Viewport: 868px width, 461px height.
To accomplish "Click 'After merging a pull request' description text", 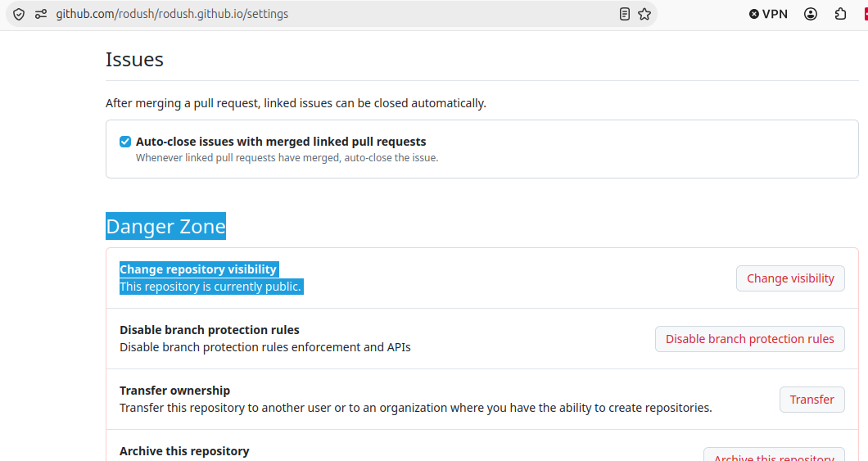I will pos(296,103).
